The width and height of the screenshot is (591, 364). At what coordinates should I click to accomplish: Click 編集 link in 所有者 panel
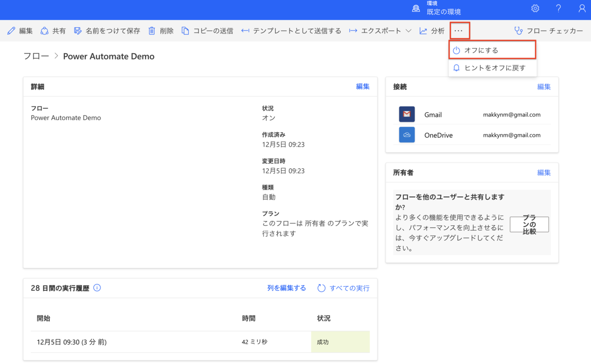tap(544, 173)
